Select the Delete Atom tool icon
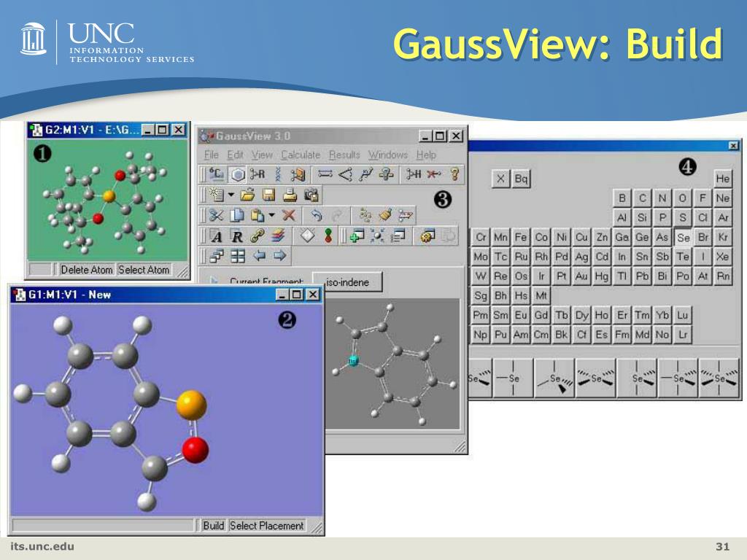This screenshot has width=747, height=560. click(x=433, y=174)
